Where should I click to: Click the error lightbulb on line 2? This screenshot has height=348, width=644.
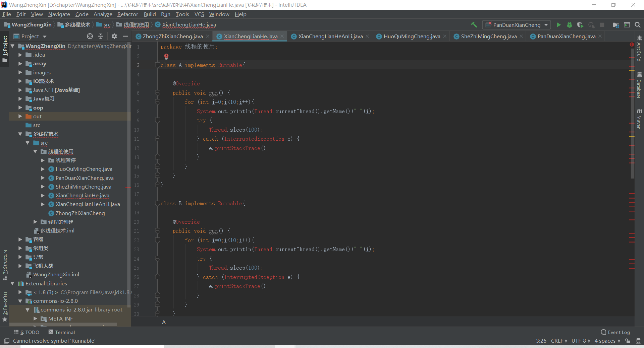[166, 56]
